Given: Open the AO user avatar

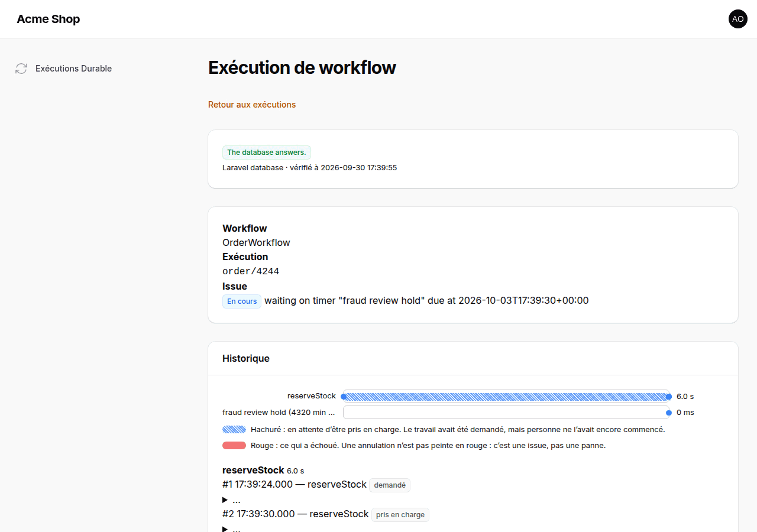Looking at the screenshot, I should (738, 19).
